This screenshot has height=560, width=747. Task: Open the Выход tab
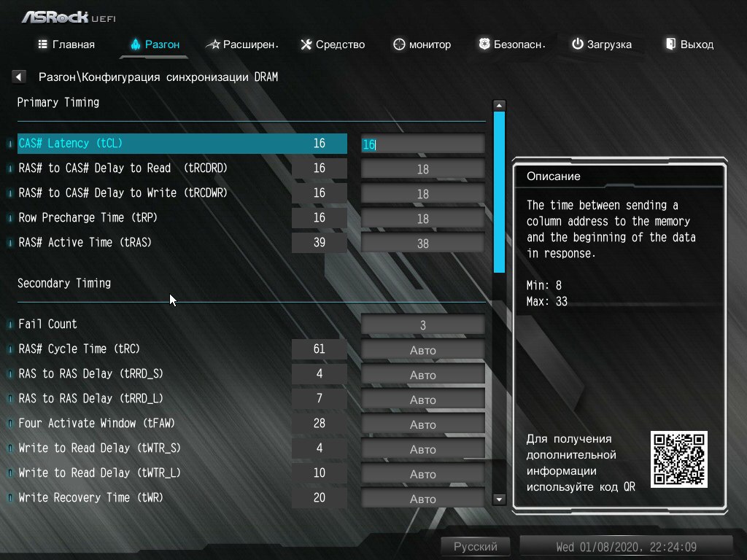(689, 44)
